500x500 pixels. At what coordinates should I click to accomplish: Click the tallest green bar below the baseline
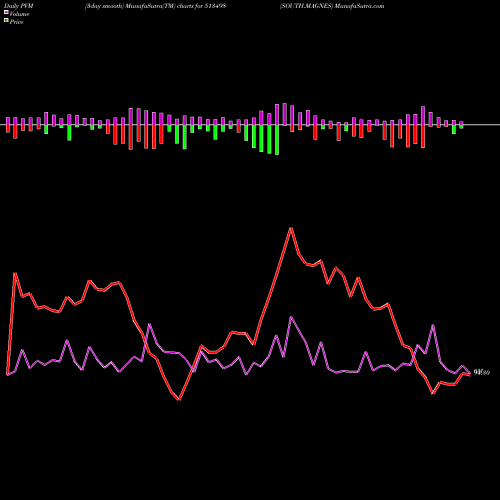coord(277,140)
